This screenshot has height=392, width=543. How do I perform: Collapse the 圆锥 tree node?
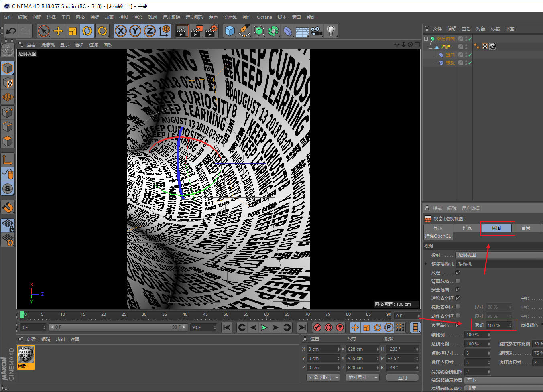coord(430,47)
